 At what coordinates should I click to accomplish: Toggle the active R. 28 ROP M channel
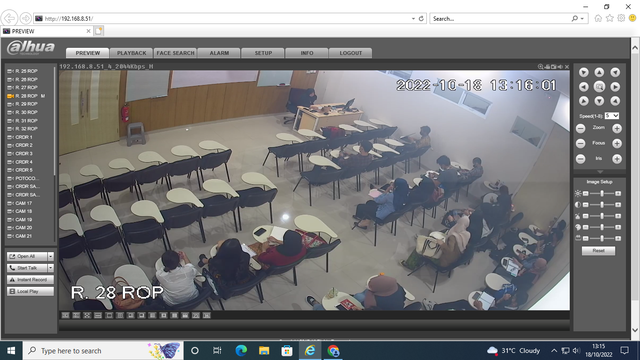[26, 96]
